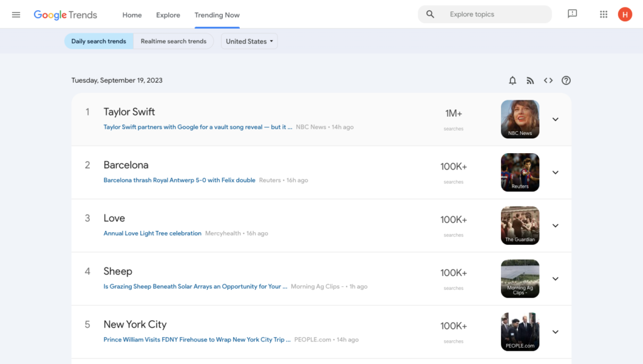Viewport: 643px width, 364px height.
Task: Expand the New York City trend row
Action: (x=555, y=332)
